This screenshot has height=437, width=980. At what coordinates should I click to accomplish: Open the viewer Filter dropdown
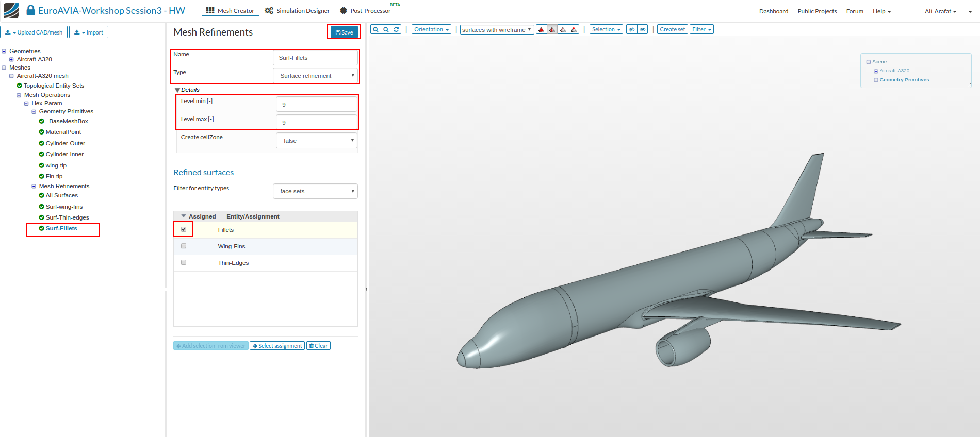tap(701, 29)
